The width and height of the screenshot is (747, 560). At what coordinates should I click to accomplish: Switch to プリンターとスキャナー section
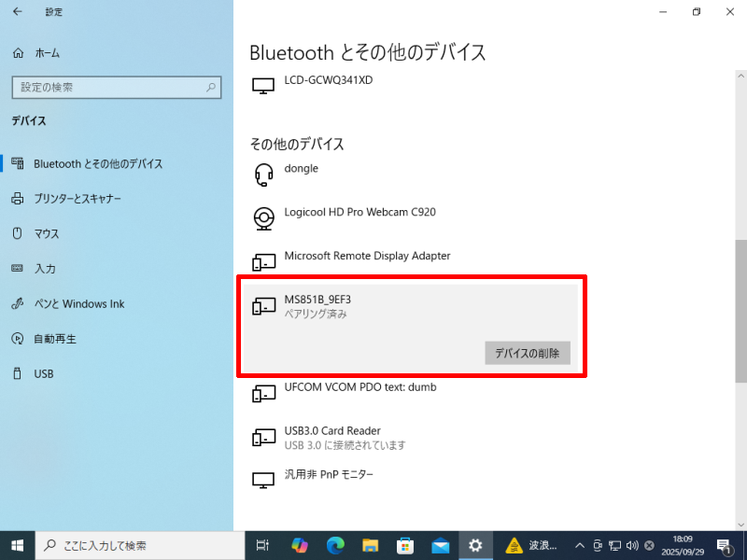(x=77, y=199)
